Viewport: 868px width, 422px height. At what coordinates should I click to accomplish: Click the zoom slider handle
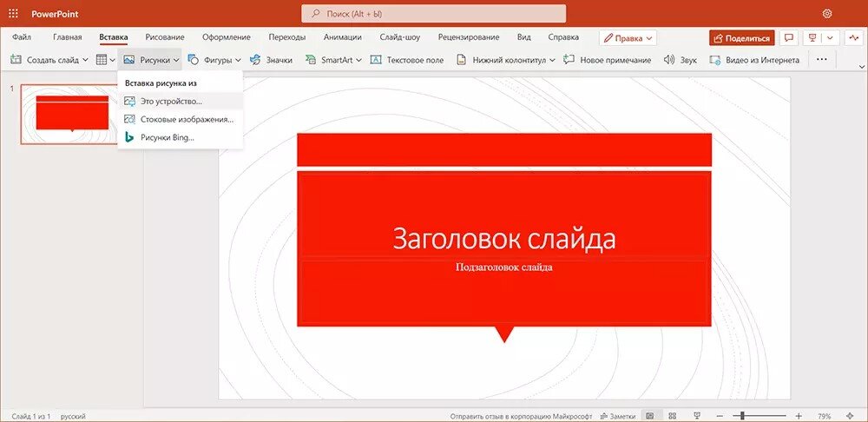pyautogui.click(x=742, y=416)
